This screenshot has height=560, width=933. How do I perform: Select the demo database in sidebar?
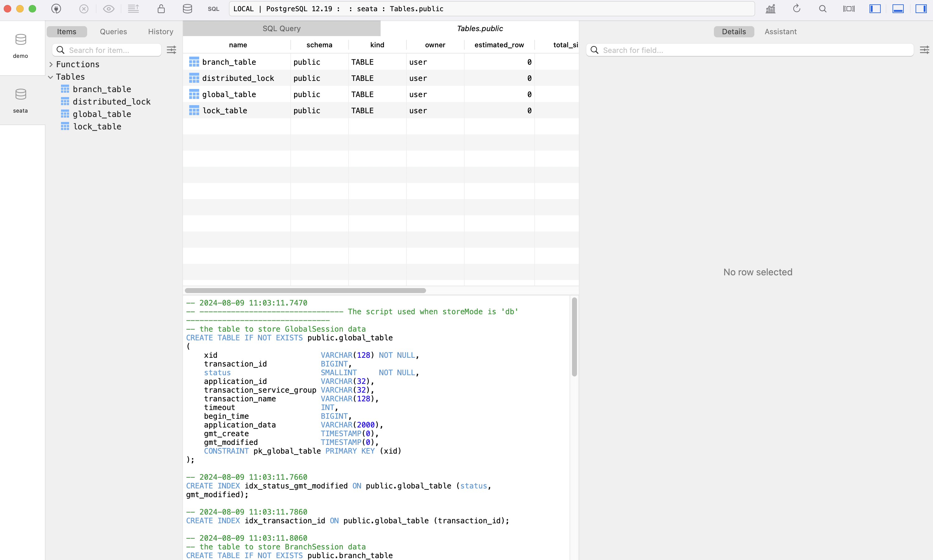[x=21, y=46]
